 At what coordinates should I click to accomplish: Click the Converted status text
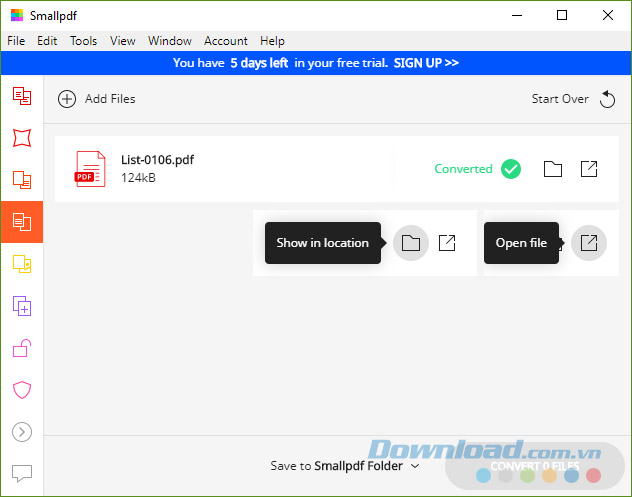464,169
